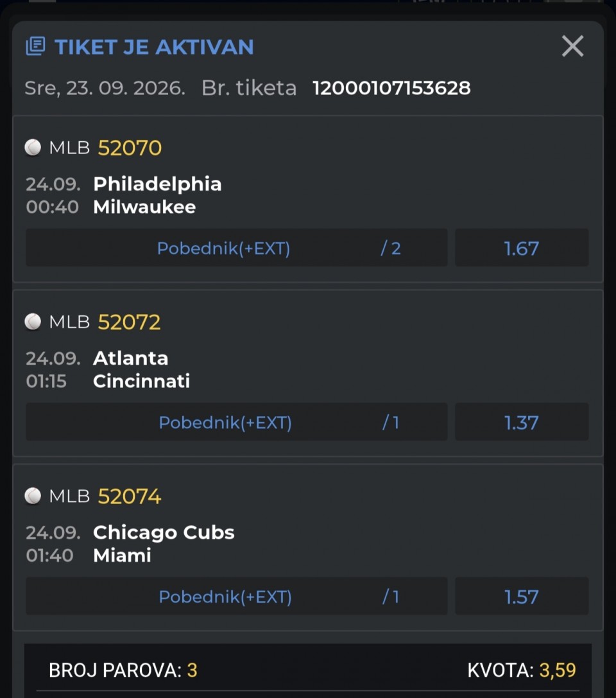Click Pobednik(+EXT) /1 bet for Atlanta game

pos(237,422)
